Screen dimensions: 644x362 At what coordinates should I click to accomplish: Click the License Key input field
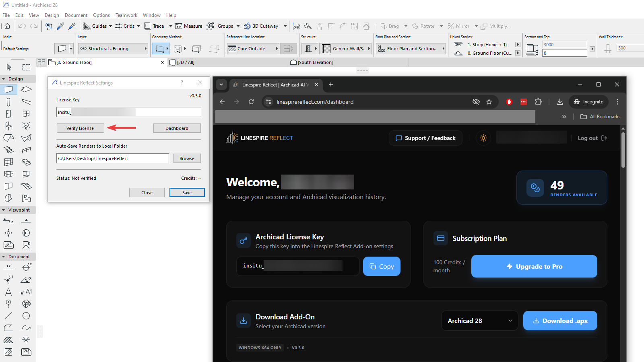[128, 112]
